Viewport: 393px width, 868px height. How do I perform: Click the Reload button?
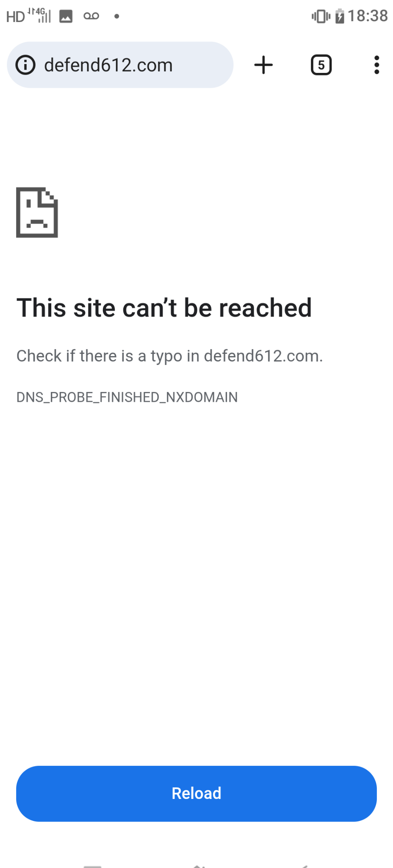[196, 793]
